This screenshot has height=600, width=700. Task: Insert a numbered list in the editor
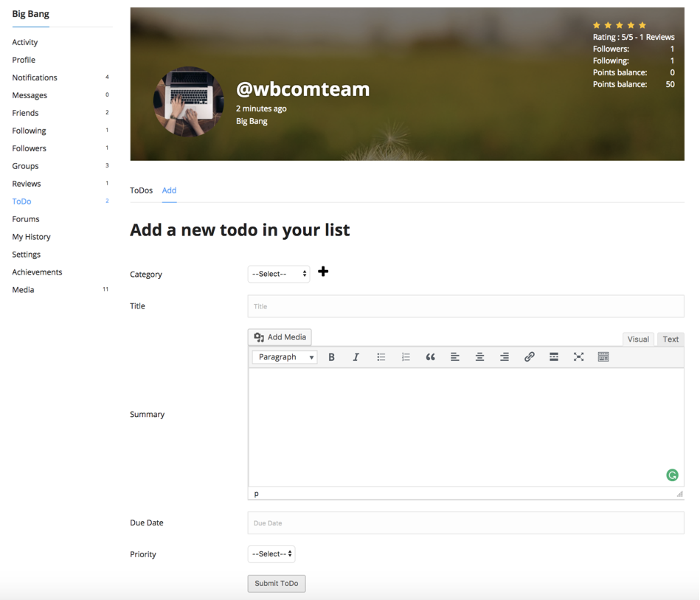pos(406,356)
